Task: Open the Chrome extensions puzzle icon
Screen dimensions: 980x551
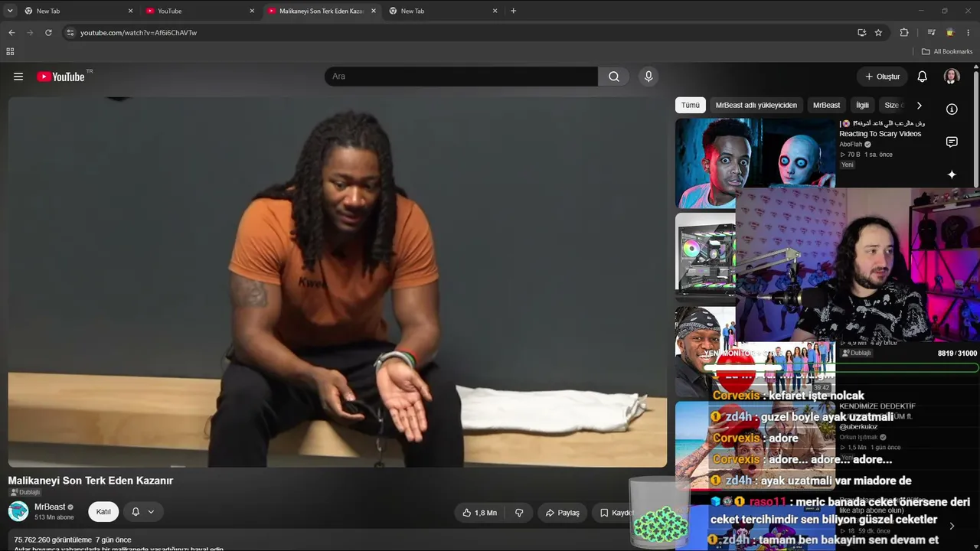Action: click(x=904, y=33)
